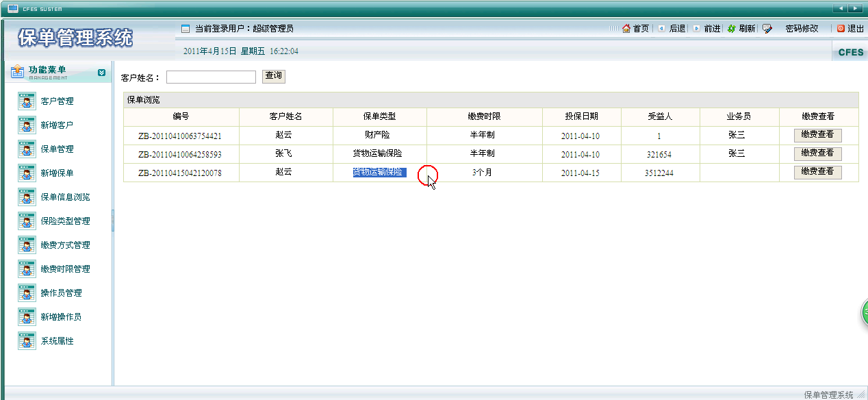Select cell ZB-20110410063754421
This screenshot has height=400, width=868.
pos(180,136)
